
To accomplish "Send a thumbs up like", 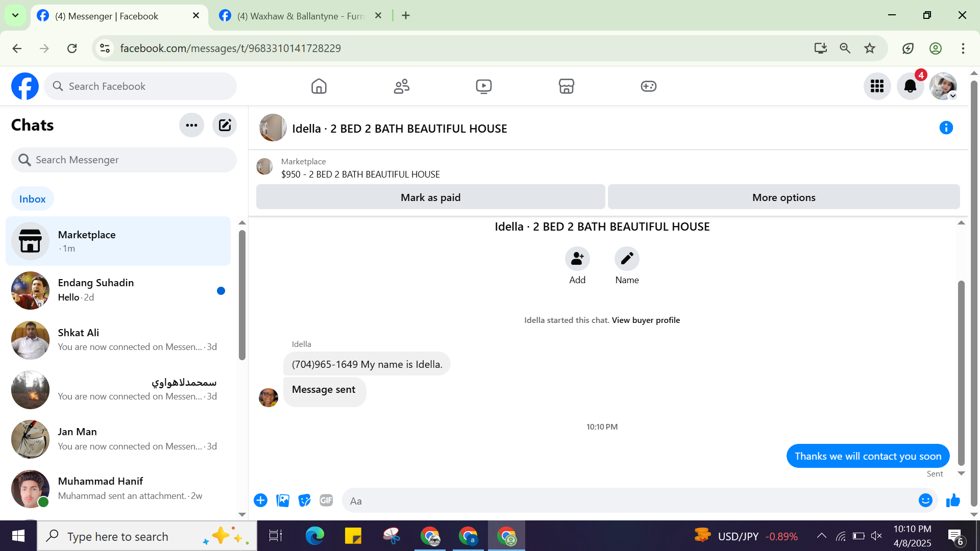I will 952,500.
